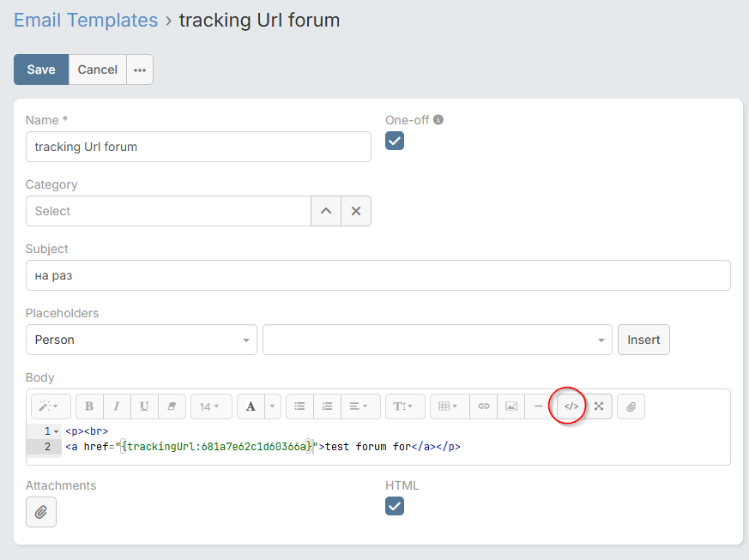This screenshot has width=749, height=560.
Task: Open the three-dots more actions menu
Action: (140, 70)
